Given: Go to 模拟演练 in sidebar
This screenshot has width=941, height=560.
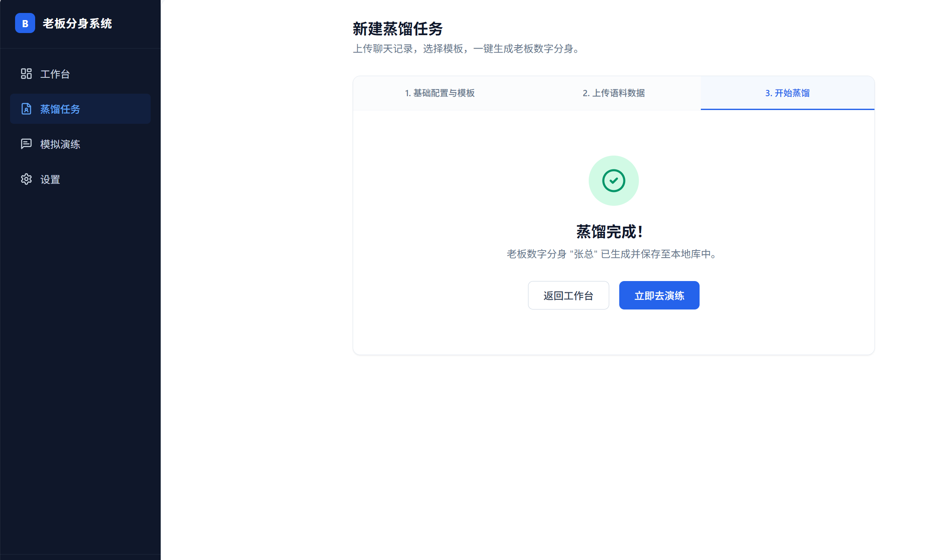Looking at the screenshot, I should coord(60,144).
